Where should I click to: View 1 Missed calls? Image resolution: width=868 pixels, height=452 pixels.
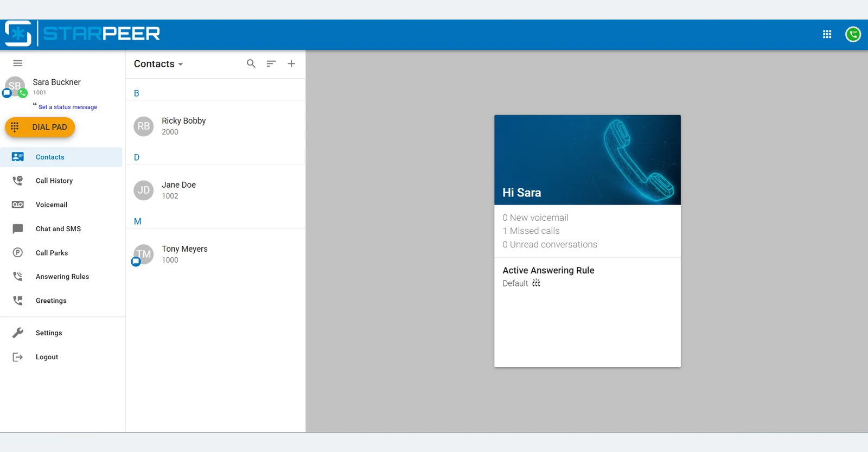coord(531,231)
